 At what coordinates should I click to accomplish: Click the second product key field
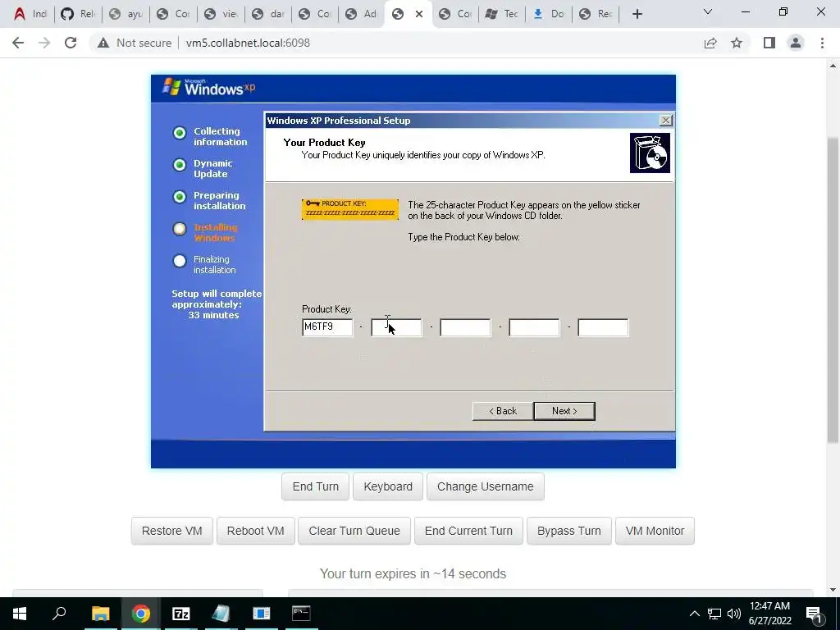click(396, 327)
